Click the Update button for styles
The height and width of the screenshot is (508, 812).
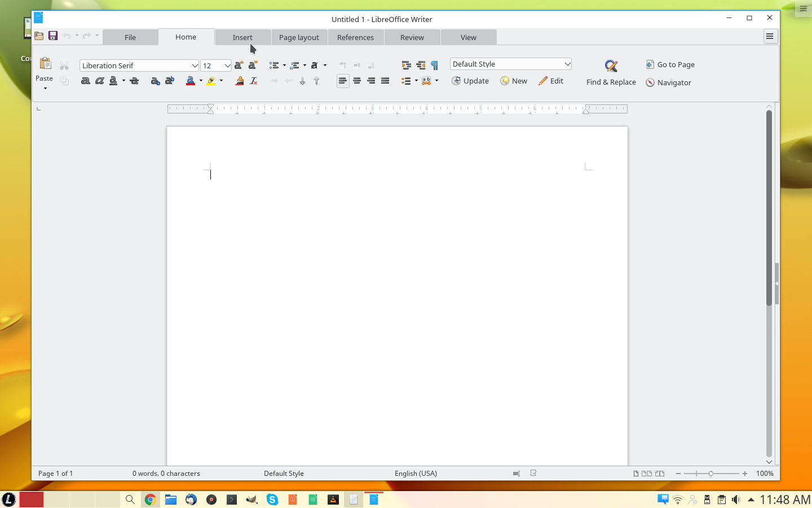[x=470, y=81]
